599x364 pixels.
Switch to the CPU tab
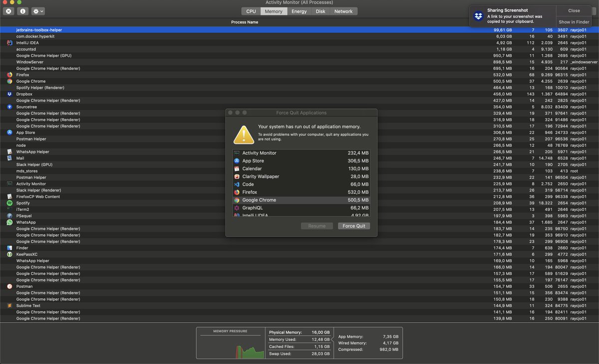(x=251, y=11)
